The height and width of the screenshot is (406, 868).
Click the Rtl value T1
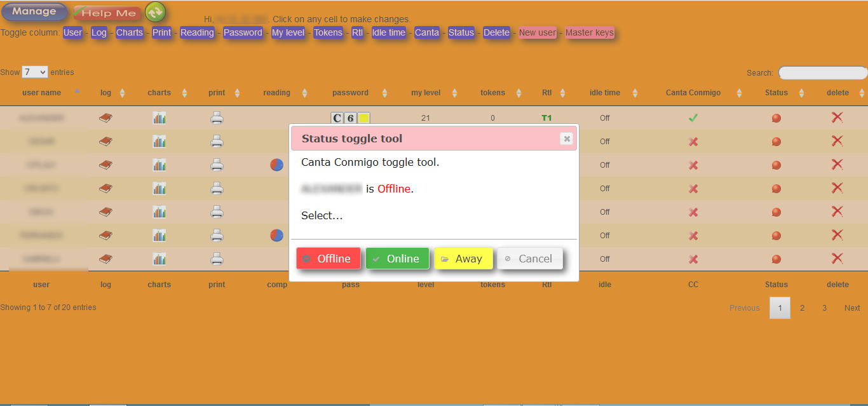coord(546,118)
